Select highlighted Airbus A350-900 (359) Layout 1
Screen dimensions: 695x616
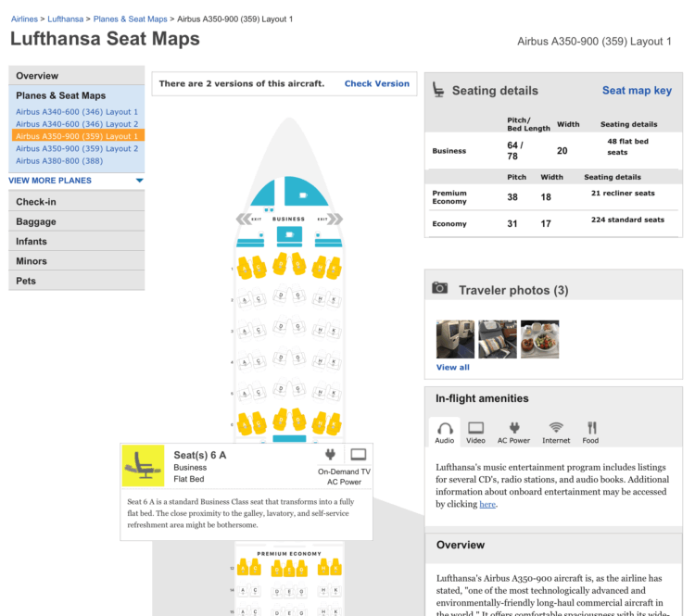click(78, 135)
